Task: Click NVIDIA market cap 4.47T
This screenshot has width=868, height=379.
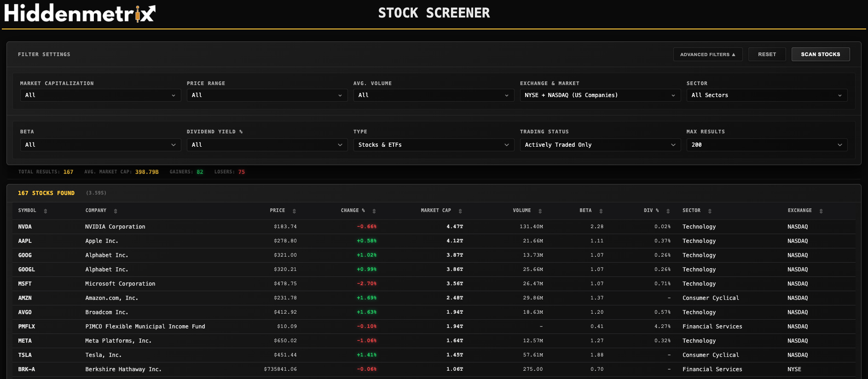Action: 455,227
